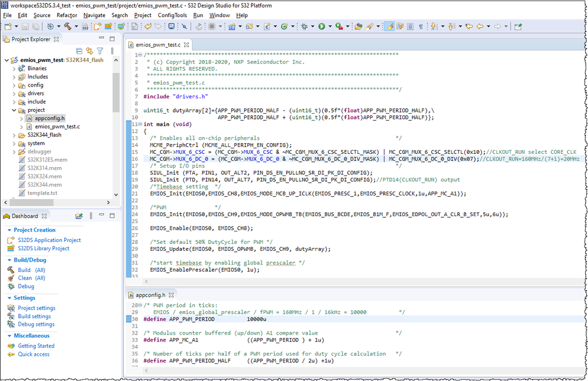Click the Skip All Breakpoints toolbar icon
This screenshot has width=588, height=381.
click(184, 26)
